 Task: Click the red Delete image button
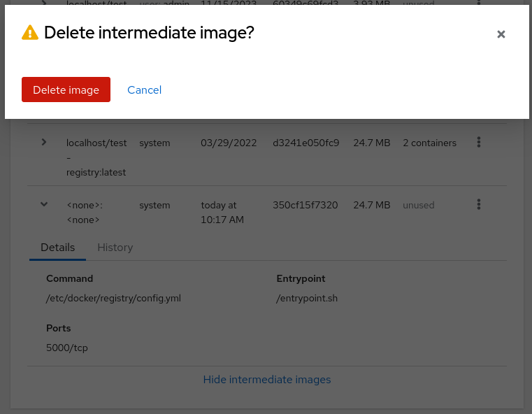point(66,90)
